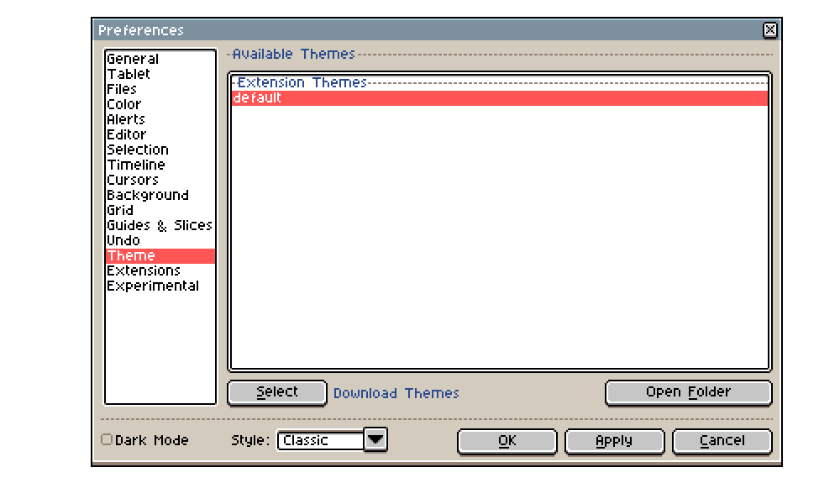Open the Tablet preferences section
The image size is (840, 504).
(x=160, y=74)
